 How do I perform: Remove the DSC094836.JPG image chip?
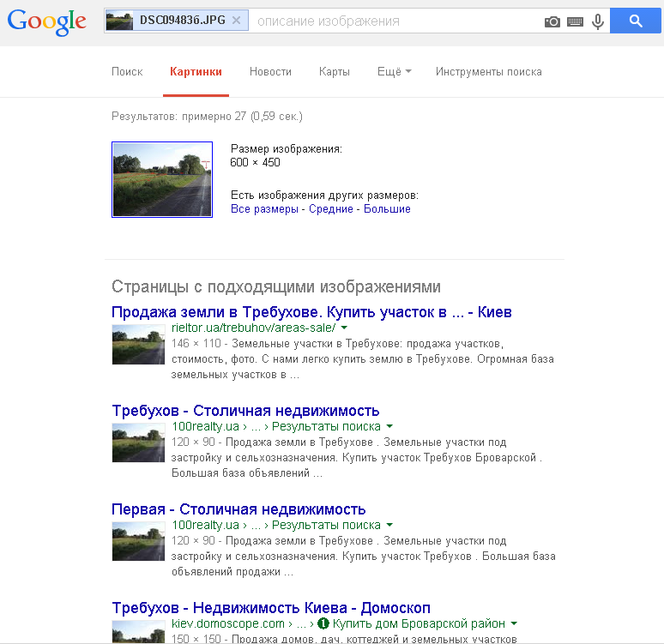coord(237,21)
